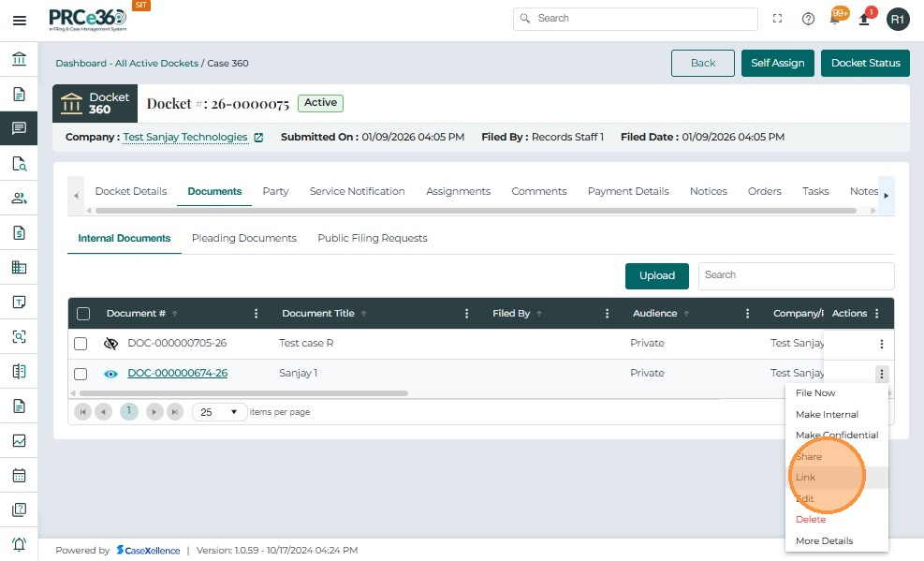This screenshot has width=924, height=561.
Task: Open actions menu for DOC-000000705-26 row
Action: tap(882, 344)
